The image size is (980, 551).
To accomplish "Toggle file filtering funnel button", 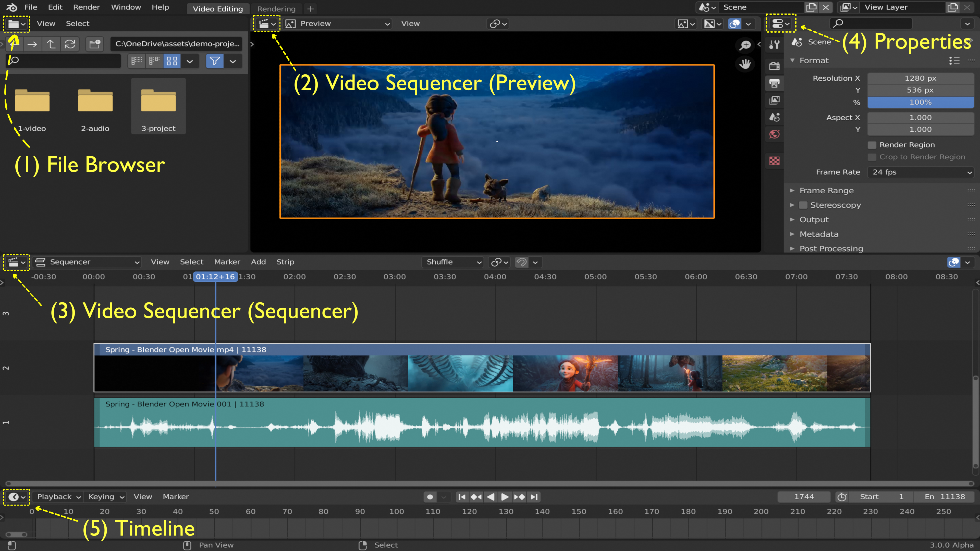I will [215, 61].
